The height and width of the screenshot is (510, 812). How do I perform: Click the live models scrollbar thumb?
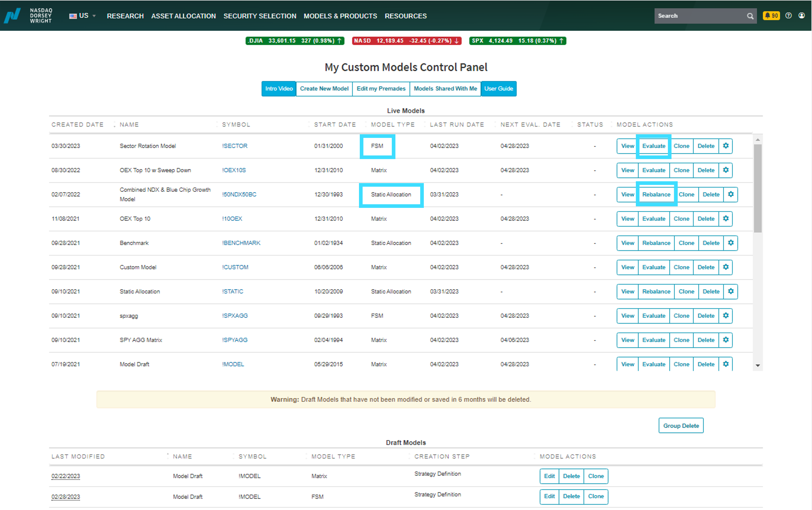pyautogui.click(x=757, y=188)
